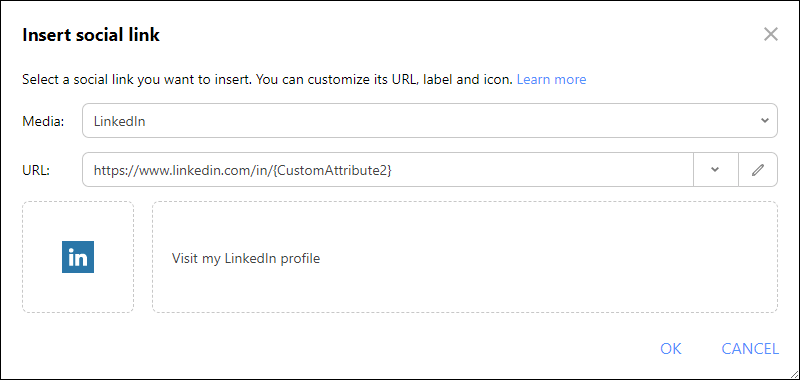Screen dimensions: 800x380
Task: Click the 'Visit my LinkedIn profile' label text
Action: 246,259
